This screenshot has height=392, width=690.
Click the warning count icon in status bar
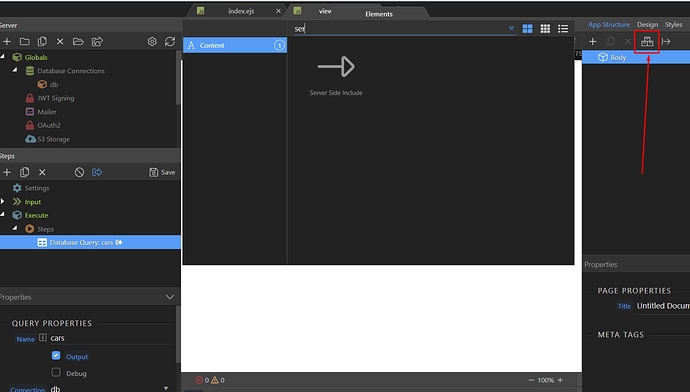click(215, 380)
